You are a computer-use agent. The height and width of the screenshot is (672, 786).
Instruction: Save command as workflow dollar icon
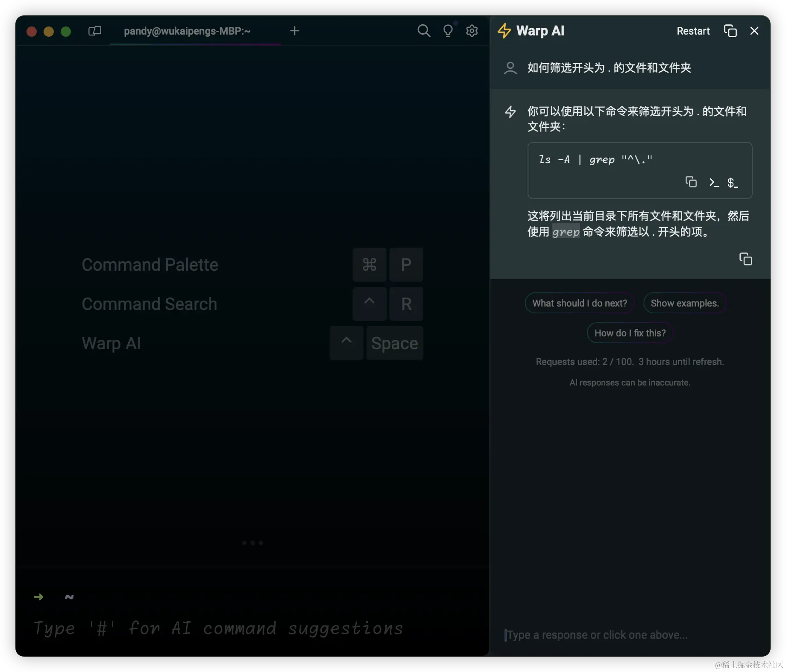click(733, 183)
